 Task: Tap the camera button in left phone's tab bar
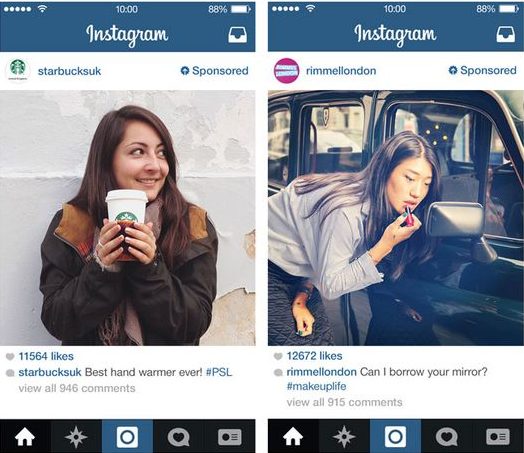click(127, 437)
